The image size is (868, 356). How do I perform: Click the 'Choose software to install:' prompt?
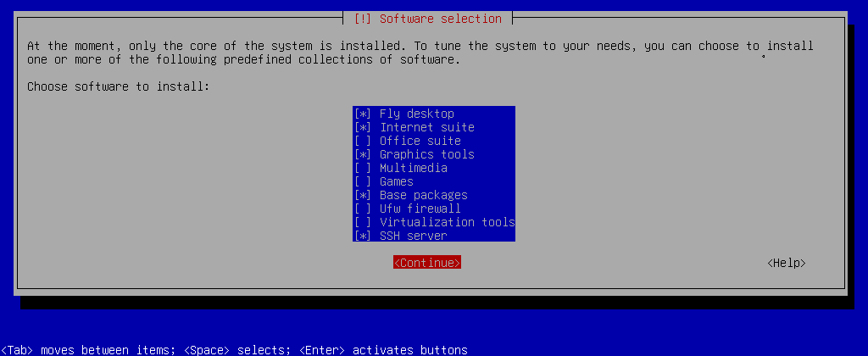(x=118, y=86)
